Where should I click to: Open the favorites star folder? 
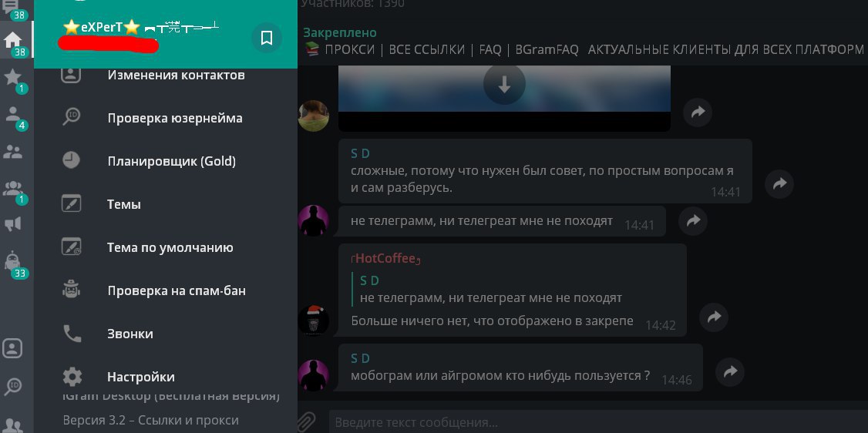(x=13, y=77)
